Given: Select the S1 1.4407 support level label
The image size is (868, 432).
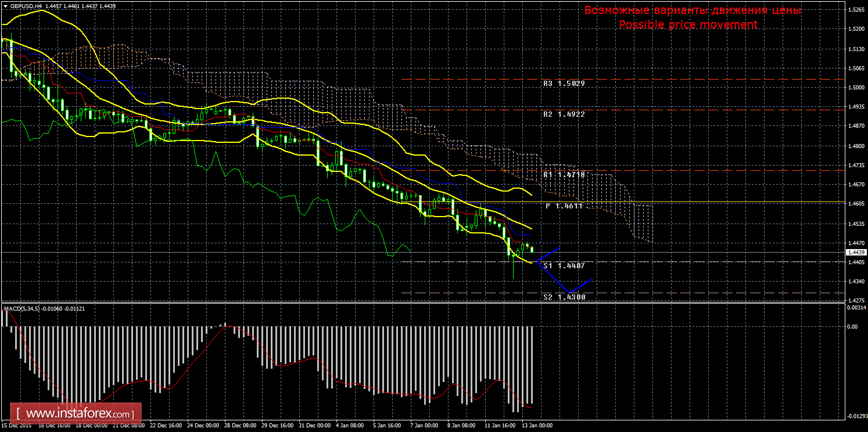Looking at the screenshot, I should coord(564,265).
